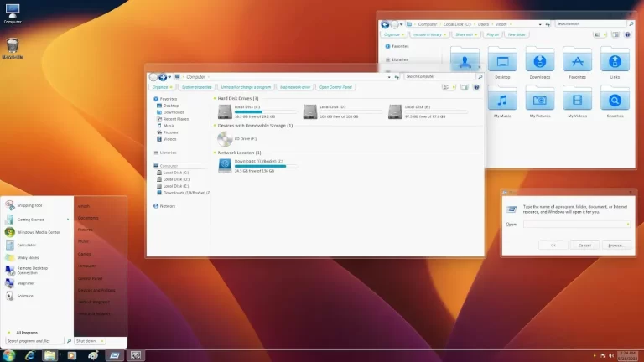The width and height of the screenshot is (644, 362).
Task: Click Search programs and files box
Action: 35,341
